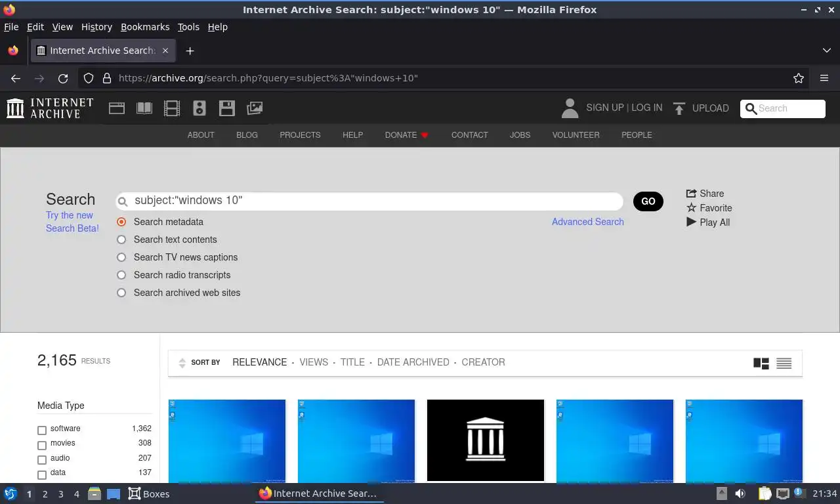
Task: Open the Audio speaker icon
Action: pos(199,108)
